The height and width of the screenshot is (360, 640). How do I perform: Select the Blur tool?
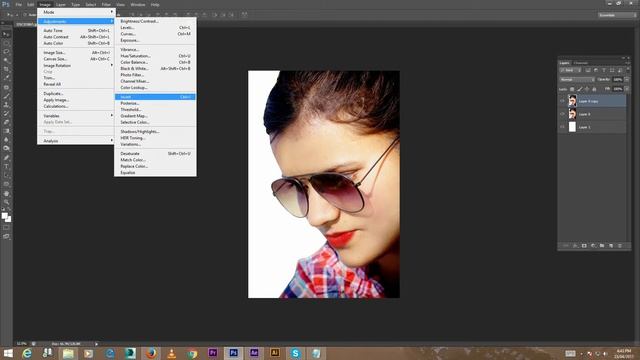pyautogui.click(x=6, y=140)
